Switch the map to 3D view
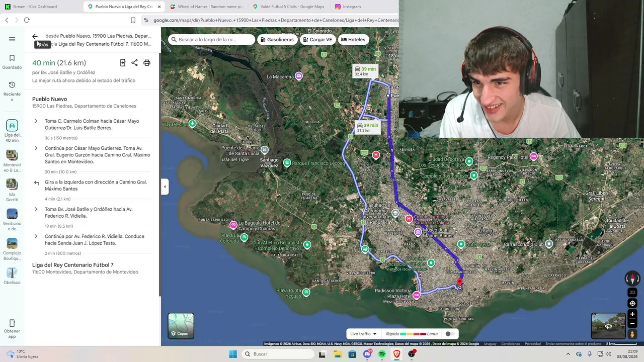 click(x=632, y=293)
